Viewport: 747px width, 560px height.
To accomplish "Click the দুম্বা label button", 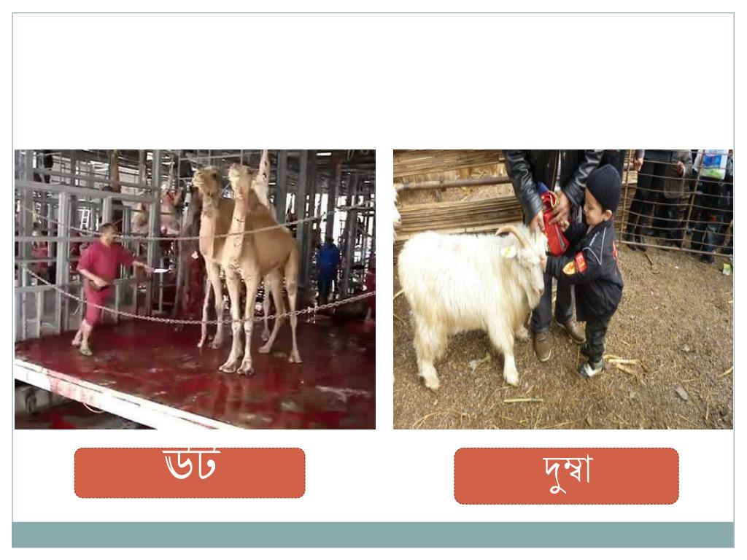I will coord(566,475).
